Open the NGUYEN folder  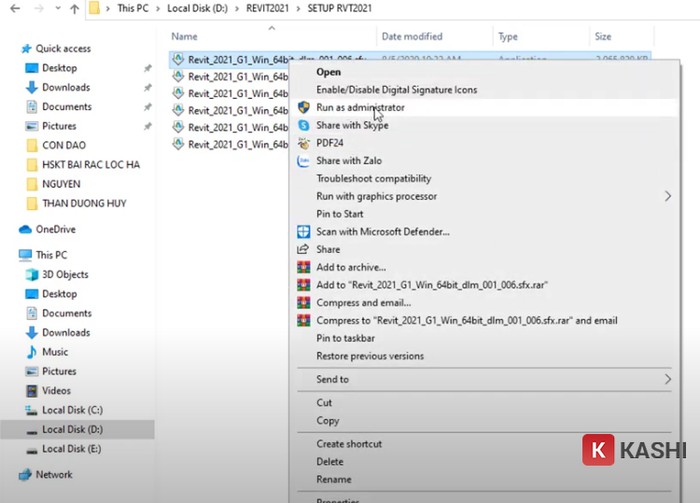point(61,184)
